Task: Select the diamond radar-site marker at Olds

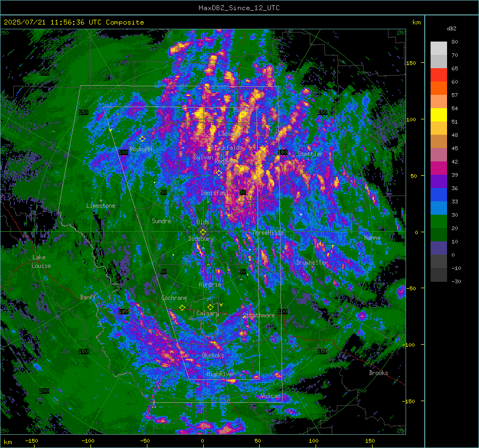Action: tap(203, 232)
